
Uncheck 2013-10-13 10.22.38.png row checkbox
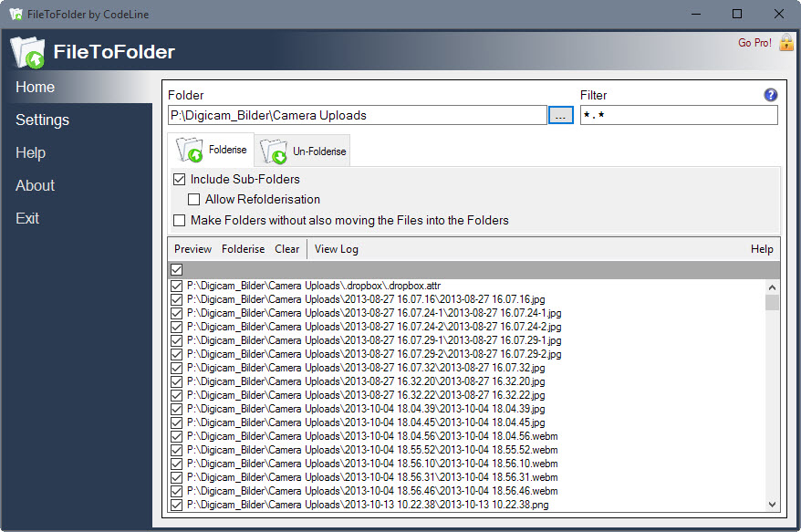coord(177,505)
